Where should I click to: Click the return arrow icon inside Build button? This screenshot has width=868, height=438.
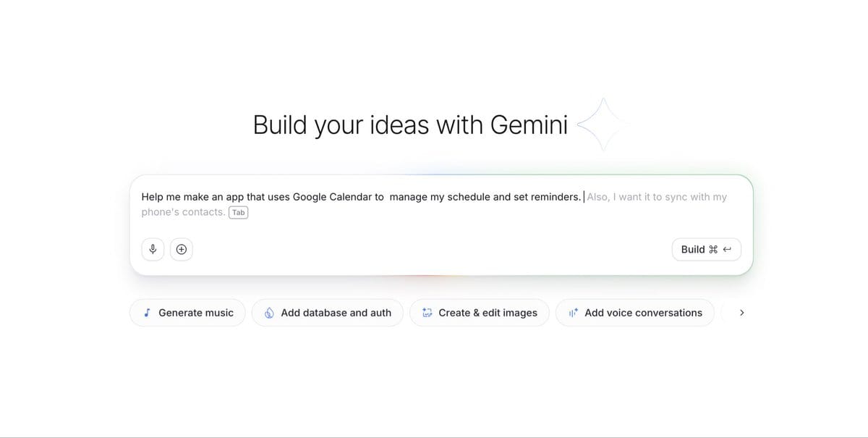pyautogui.click(x=728, y=250)
